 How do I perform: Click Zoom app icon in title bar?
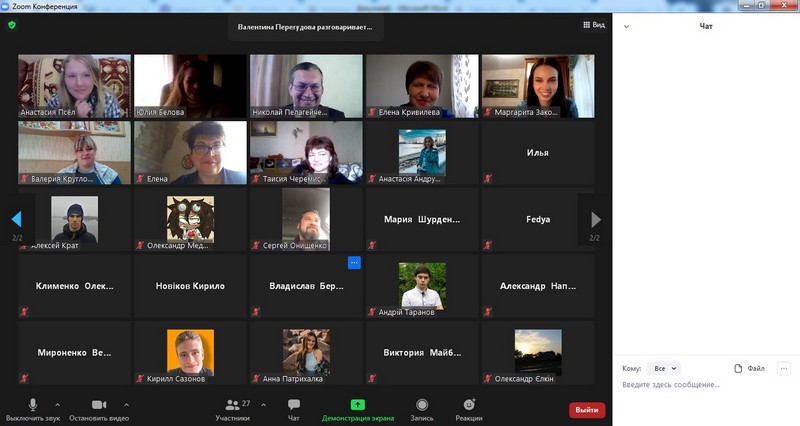pos(6,6)
